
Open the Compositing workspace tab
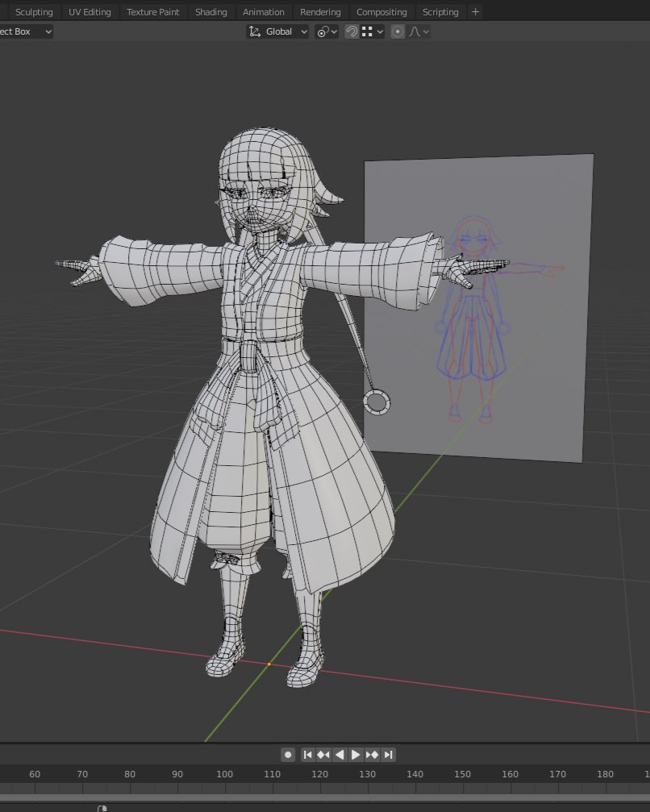381,12
